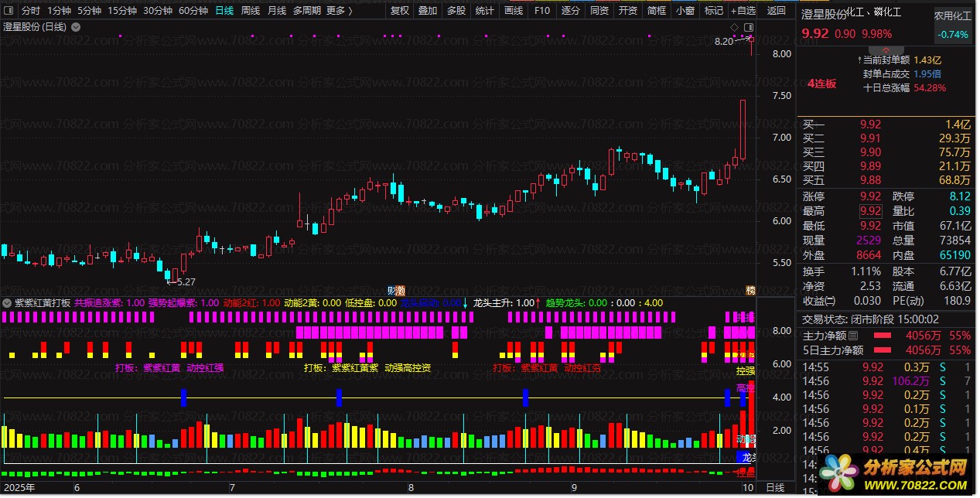Click the 日线 label in bottom right corner
The height and width of the screenshot is (498, 980).
coord(775,488)
